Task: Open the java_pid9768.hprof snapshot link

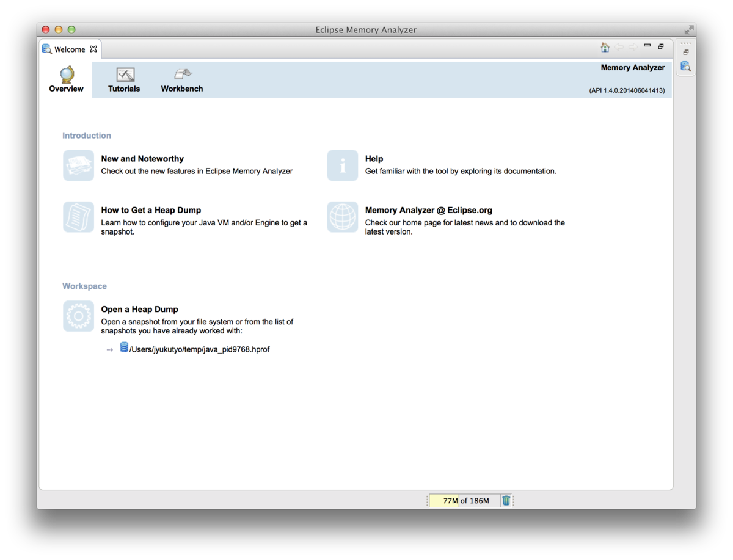Action: (199, 349)
